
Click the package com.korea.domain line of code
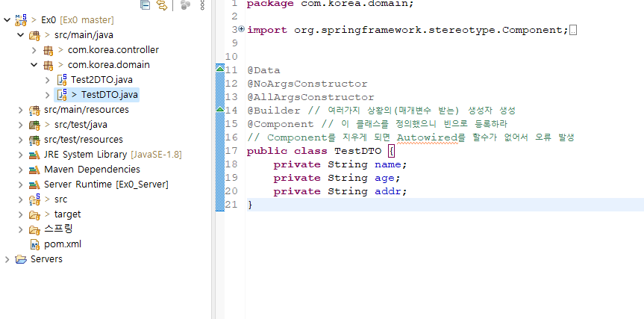click(331, 4)
